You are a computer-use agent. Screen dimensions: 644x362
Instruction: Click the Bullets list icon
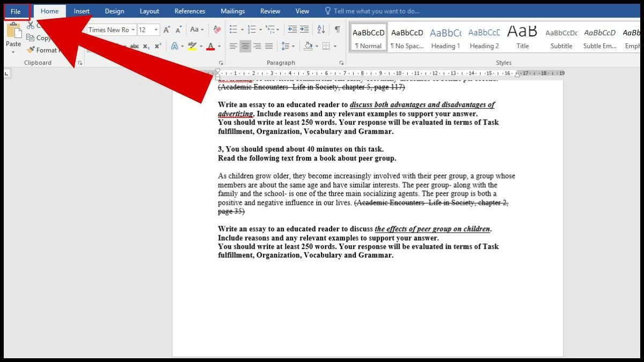tap(233, 30)
